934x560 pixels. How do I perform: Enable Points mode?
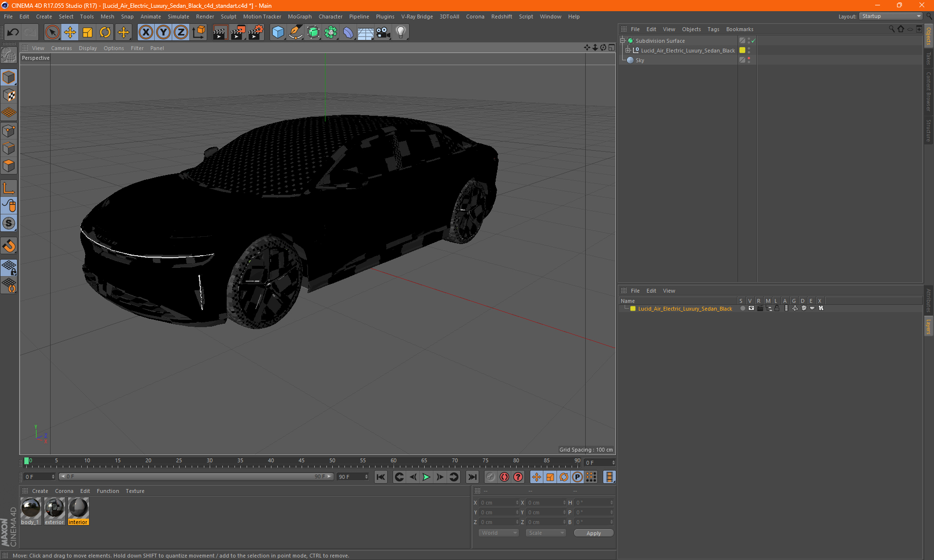coord(9,131)
